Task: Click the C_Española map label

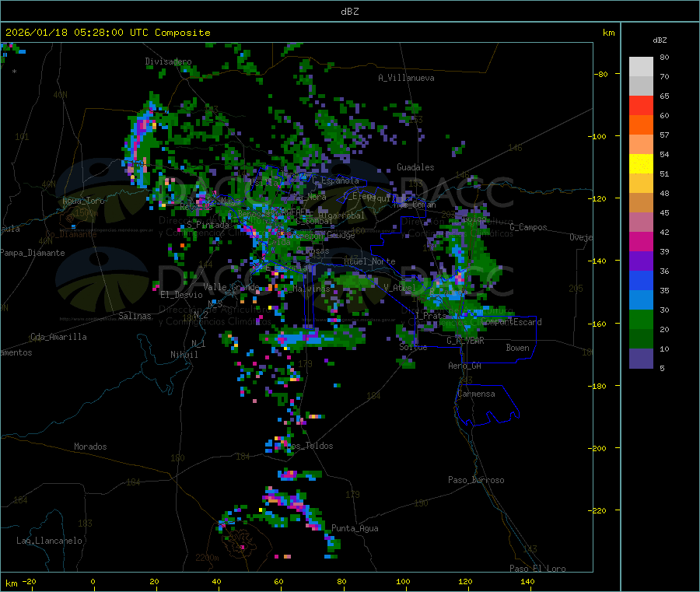Action: tap(336, 180)
